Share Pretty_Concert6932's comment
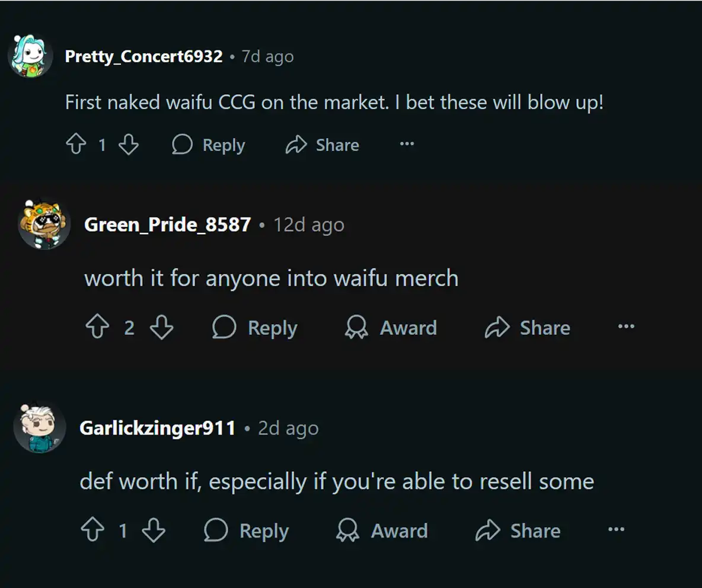Viewport: 702px width, 588px height. [323, 145]
